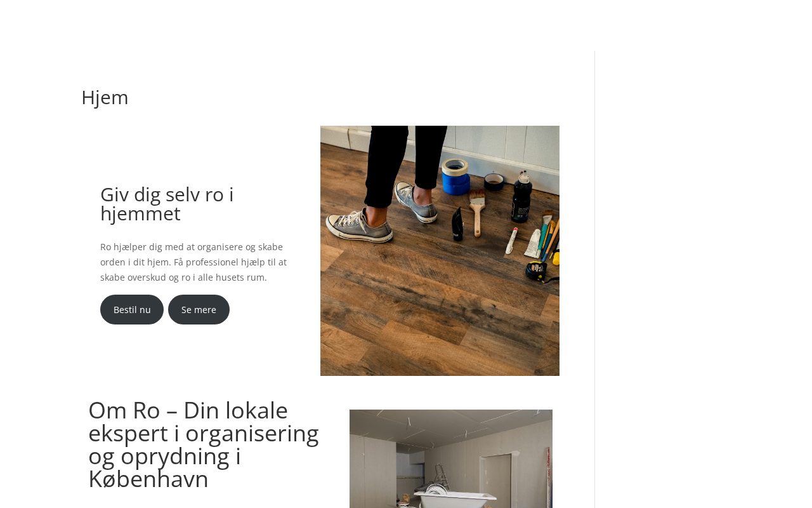Click the white bathtub in the lower photo
Image resolution: width=812 pixels, height=508 pixels.
455,500
